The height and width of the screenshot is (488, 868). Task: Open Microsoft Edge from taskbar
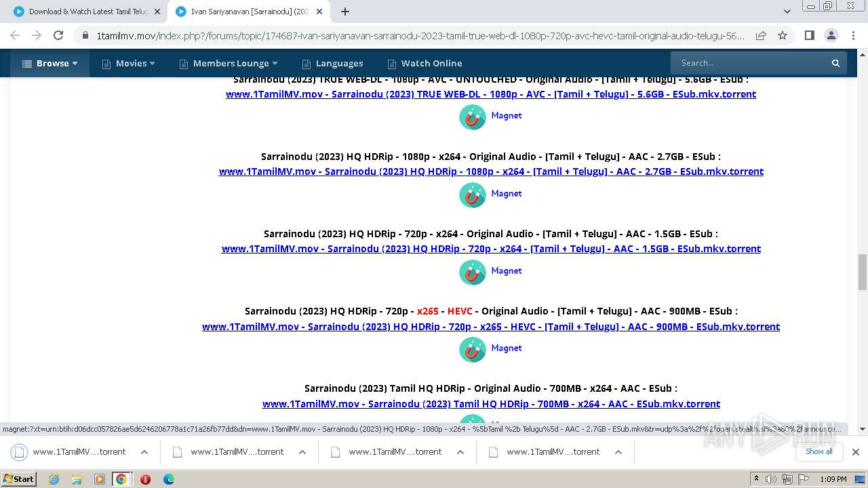(x=169, y=479)
